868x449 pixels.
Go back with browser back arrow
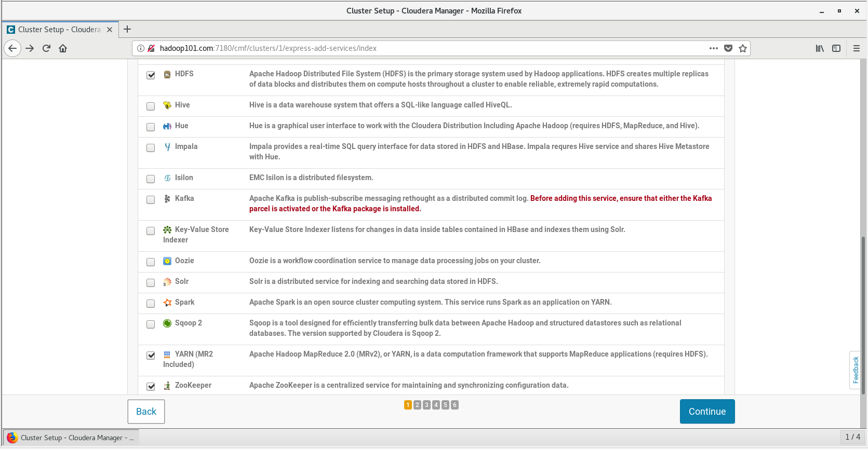point(12,48)
